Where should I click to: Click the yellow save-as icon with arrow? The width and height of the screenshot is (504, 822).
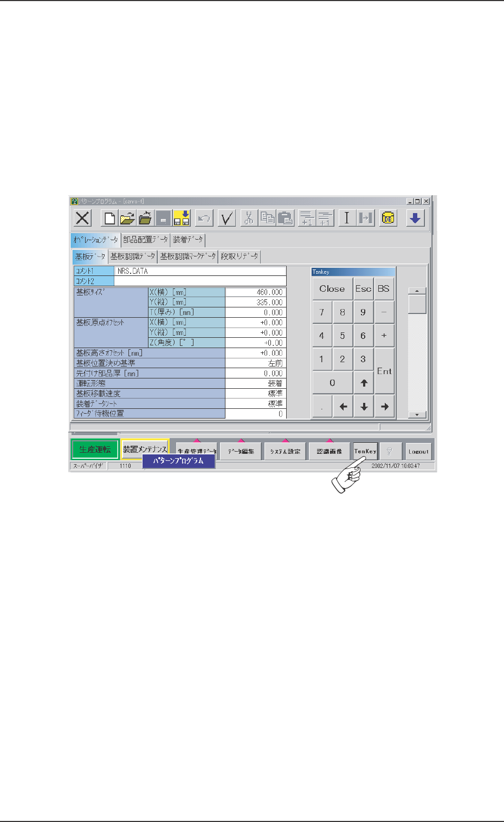coord(181,219)
